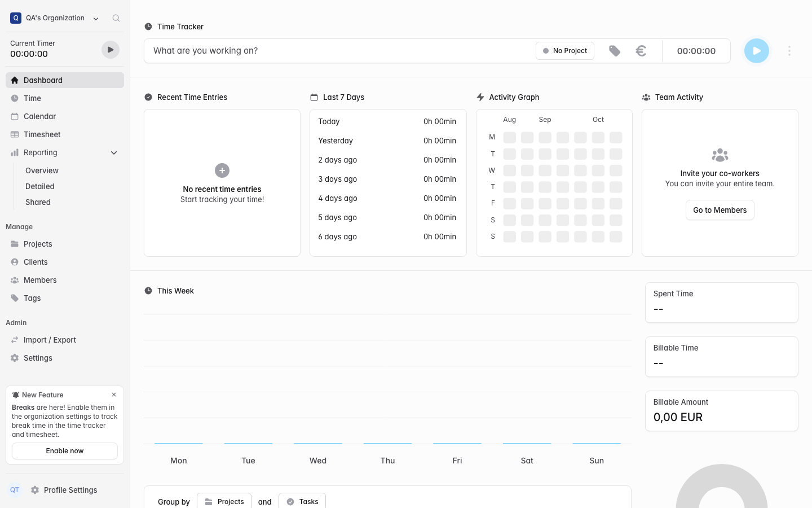Collapse the Reporting section chevron
The image size is (812, 508).
tap(114, 152)
